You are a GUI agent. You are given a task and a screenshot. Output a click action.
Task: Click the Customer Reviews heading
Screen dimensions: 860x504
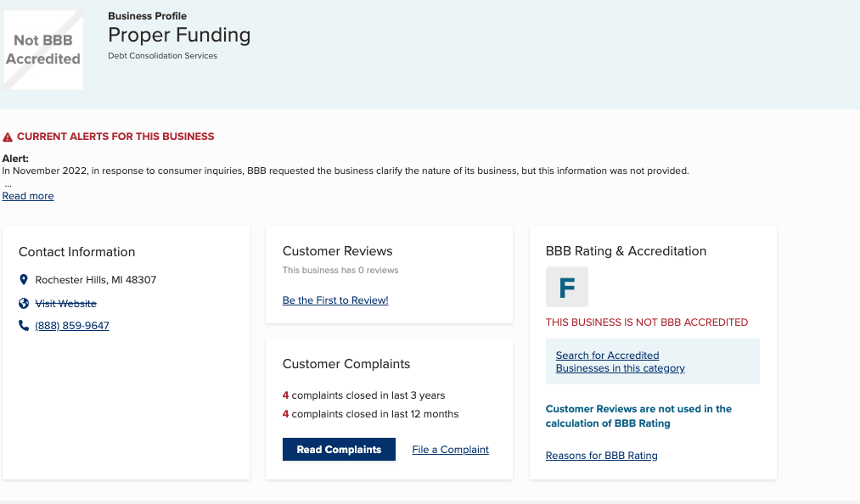click(337, 251)
